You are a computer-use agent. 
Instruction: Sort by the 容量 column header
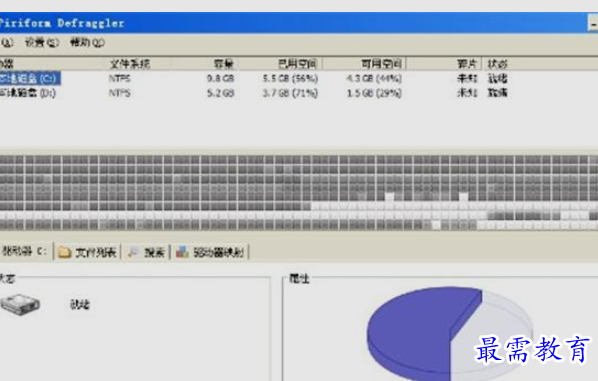tap(223, 64)
